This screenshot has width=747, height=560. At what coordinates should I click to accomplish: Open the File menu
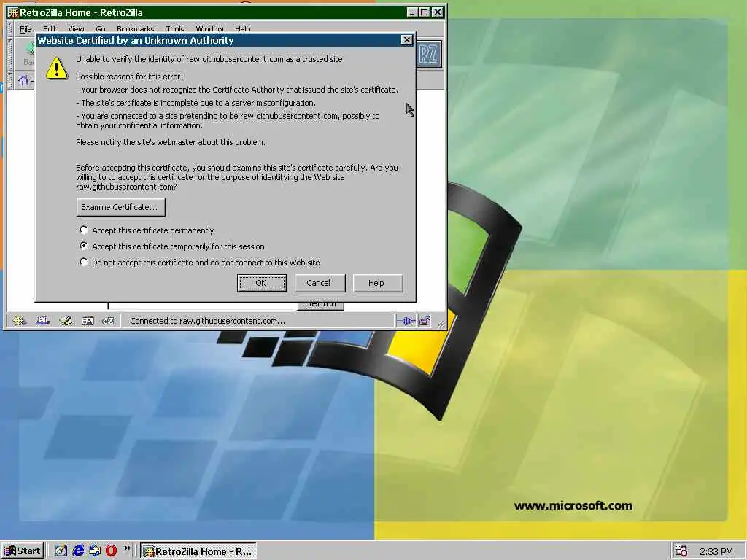tap(26, 29)
